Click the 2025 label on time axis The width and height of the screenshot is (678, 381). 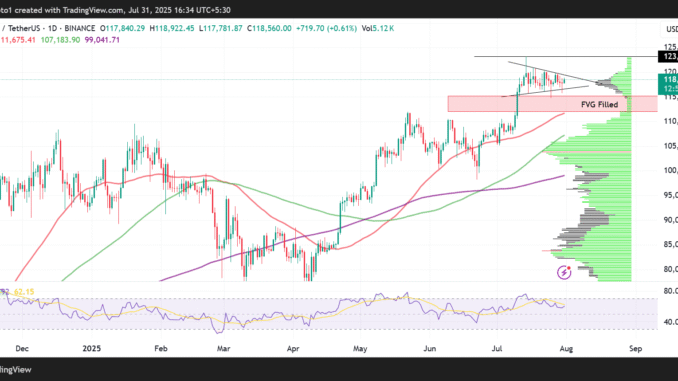[92, 349]
